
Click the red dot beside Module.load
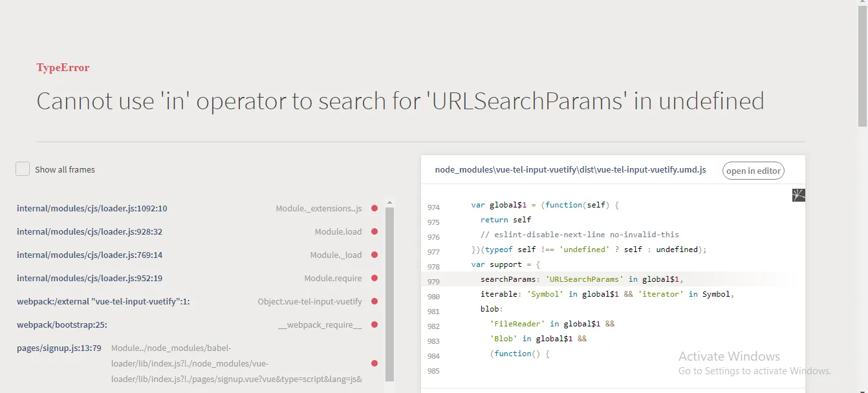[x=374, y=231]
